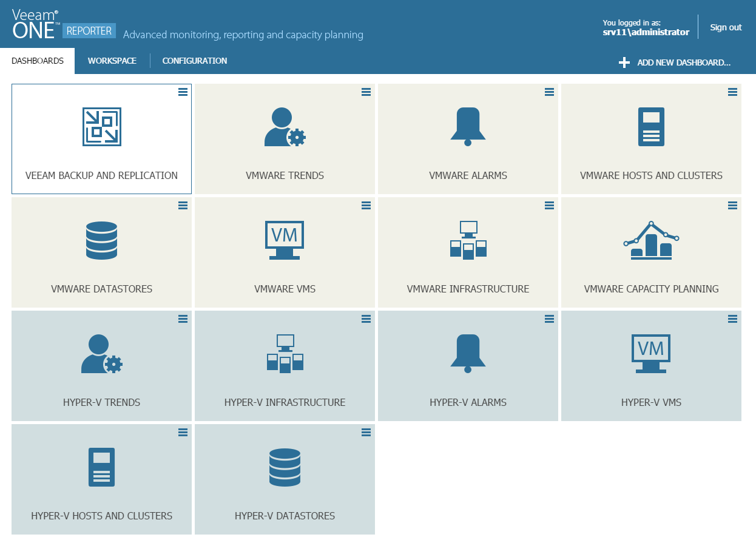Click the VMware Hosts and Clusters server icon

pyautogui.click(x=651, y=127)
